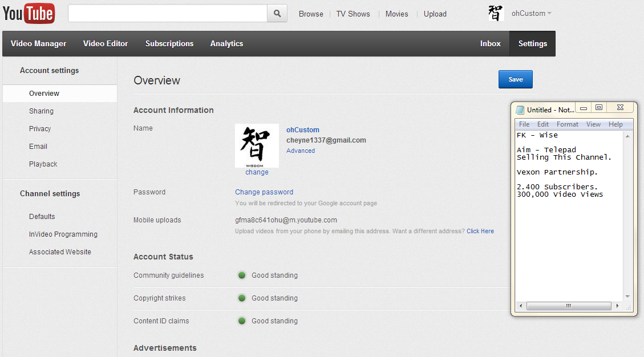The height and width of the screenshot is (357, 644).
Task: Click the email cheyne1337@gmail.com text
Action: point(326,140)
